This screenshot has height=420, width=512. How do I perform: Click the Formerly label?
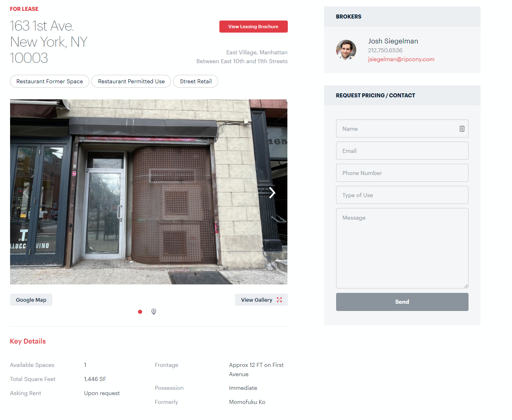coord(166,402)
